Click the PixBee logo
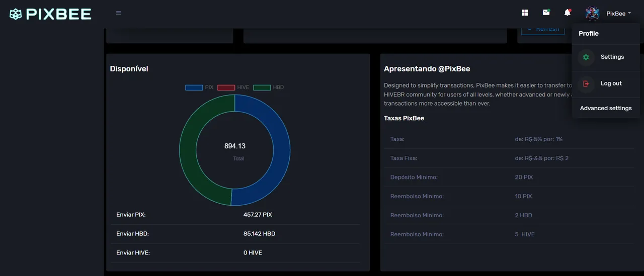Image resolution: width=644 pixels, height=276 pixels. coord(50,14)
